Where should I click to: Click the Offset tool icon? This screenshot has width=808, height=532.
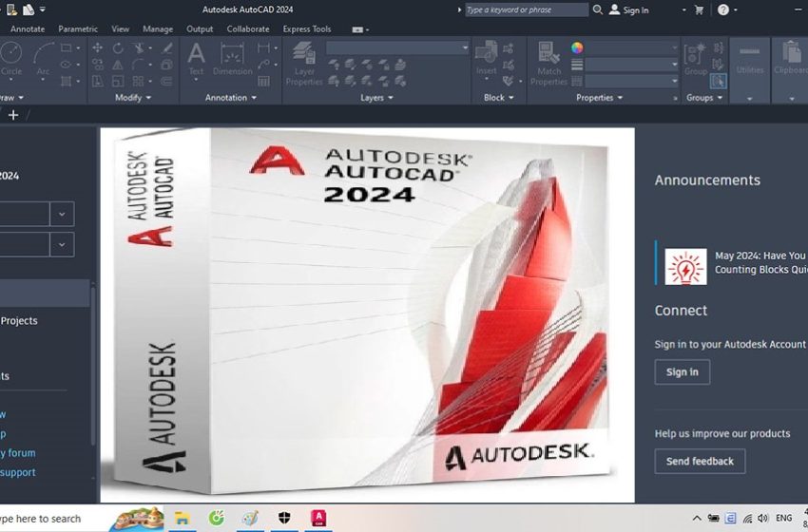coord(166,82)
